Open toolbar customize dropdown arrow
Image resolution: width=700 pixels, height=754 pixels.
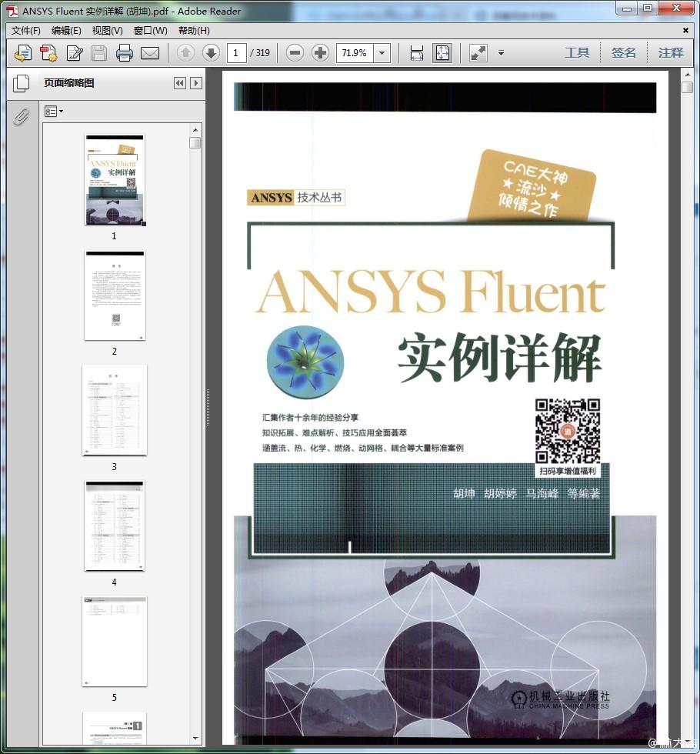(x=501, y=53)
